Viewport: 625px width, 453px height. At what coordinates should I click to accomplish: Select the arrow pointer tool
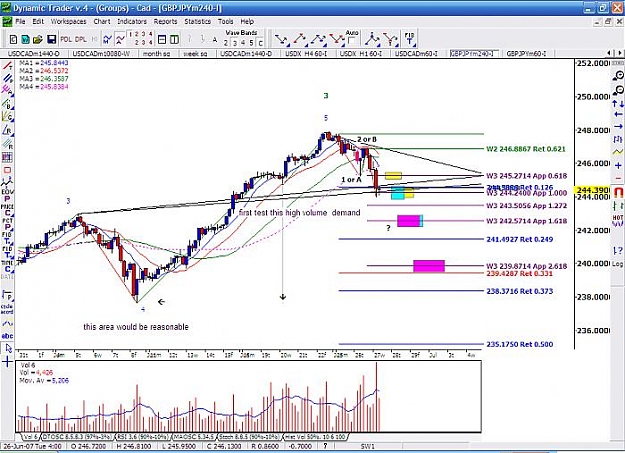coord(8,349)
